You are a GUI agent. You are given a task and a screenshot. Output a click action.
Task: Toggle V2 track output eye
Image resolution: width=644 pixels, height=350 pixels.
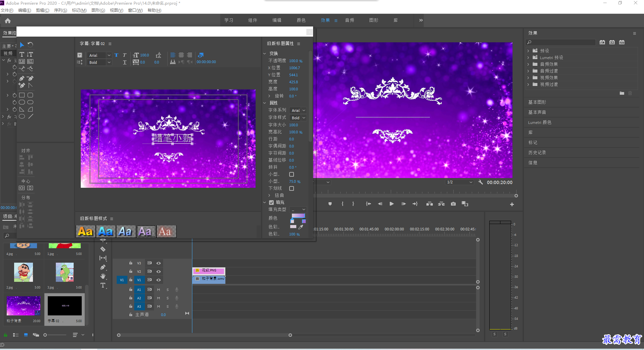point(158,271)
